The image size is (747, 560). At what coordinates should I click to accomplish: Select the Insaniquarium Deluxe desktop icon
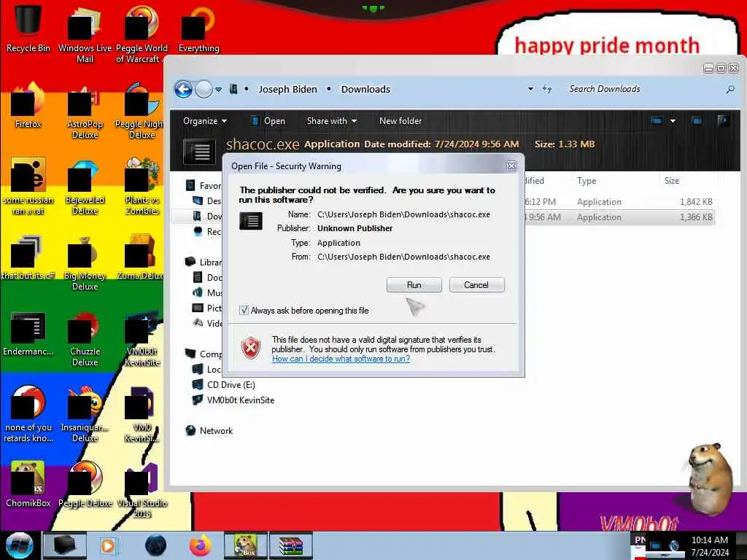click(85, 414)
